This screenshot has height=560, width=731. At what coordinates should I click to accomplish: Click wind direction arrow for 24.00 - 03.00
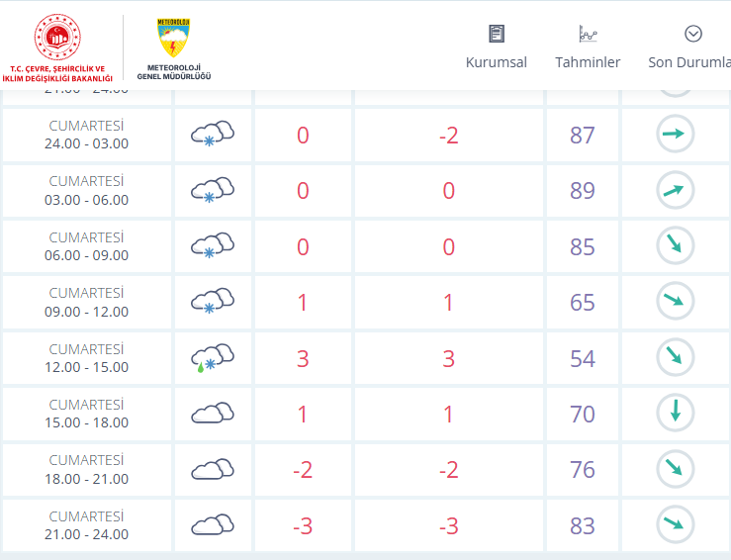[676, 135]
